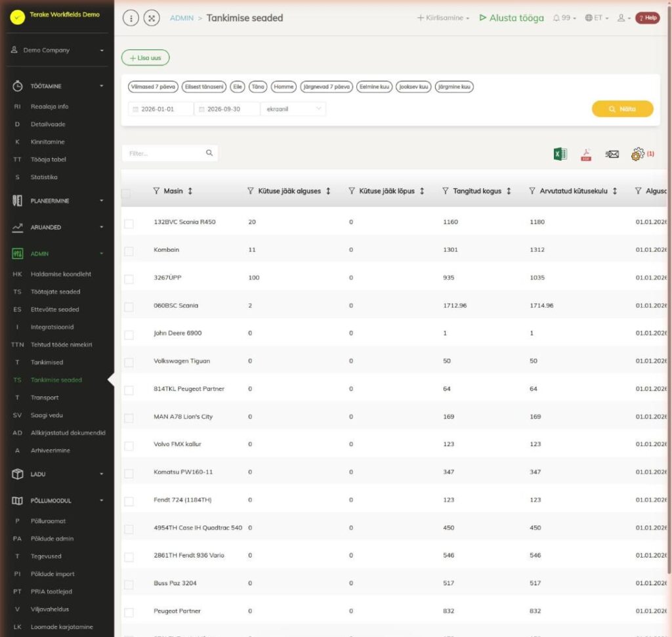Screen dimensions: 672x637
Task: Select the Viimased 7 päeva quick filter
Action: pyautogui.click(x=153, y=87)
